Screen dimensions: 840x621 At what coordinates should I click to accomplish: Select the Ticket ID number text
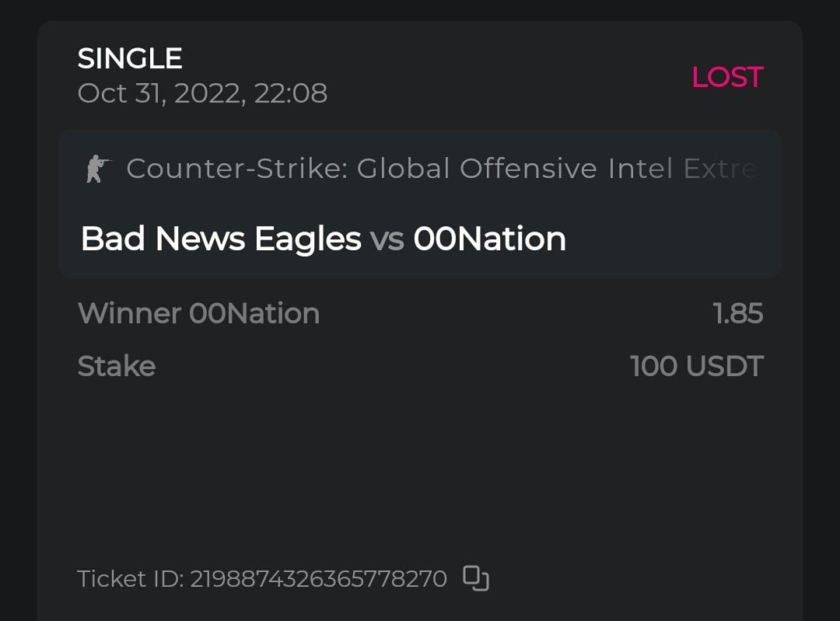319,579
